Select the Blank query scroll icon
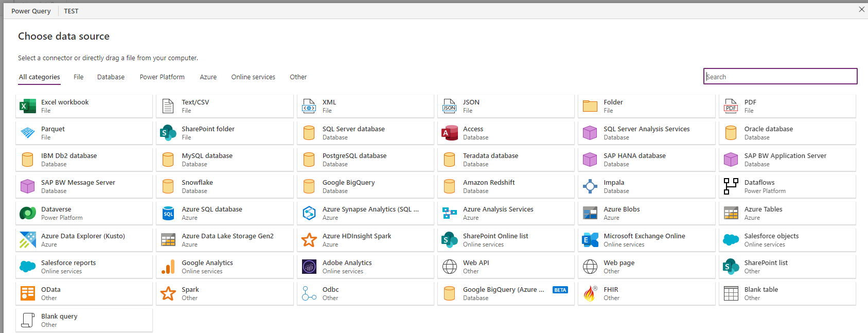868x333 pixels. pyautogui.click(x=28, y=320)
